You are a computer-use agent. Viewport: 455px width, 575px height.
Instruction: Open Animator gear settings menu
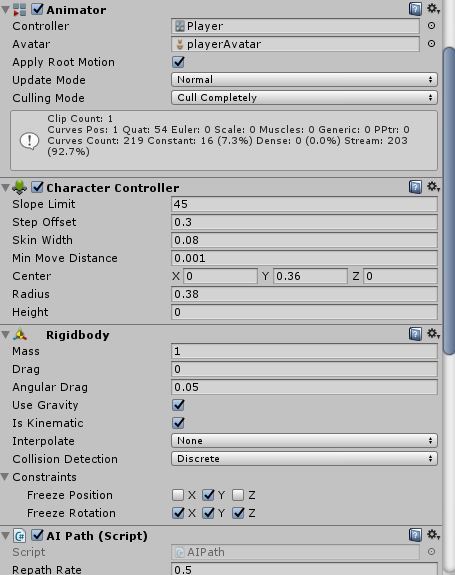[433, 9]
